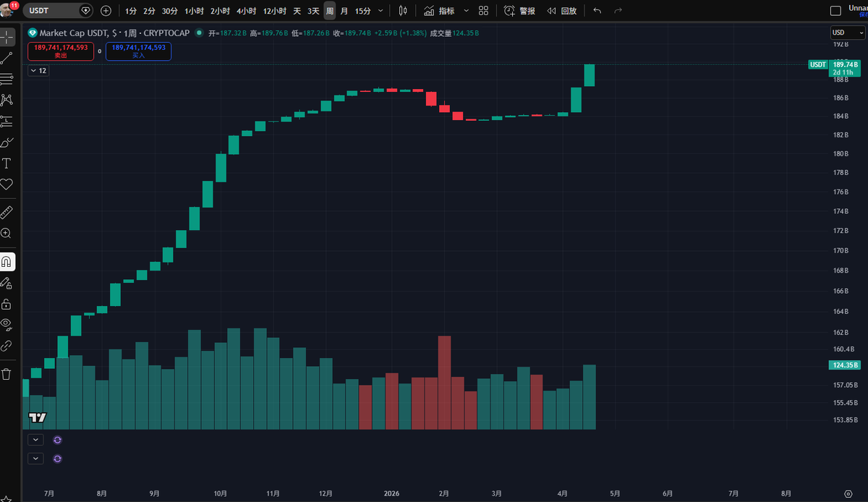Click the trash remove objects icon
Screen dimensions: 868x502
(7, 374)
